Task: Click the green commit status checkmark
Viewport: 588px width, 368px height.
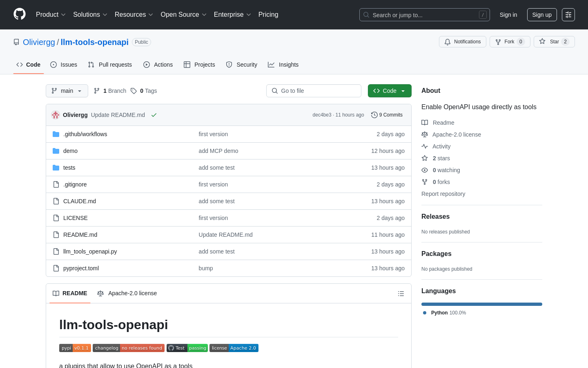Action: click(154, 115)
